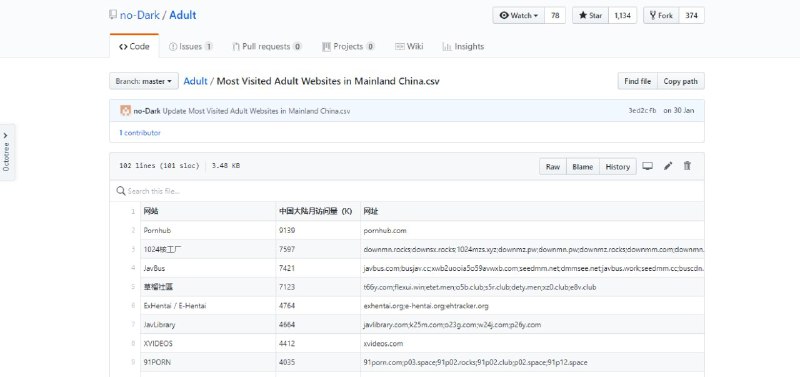Edit this file with the pencil icon

point(668,166)
